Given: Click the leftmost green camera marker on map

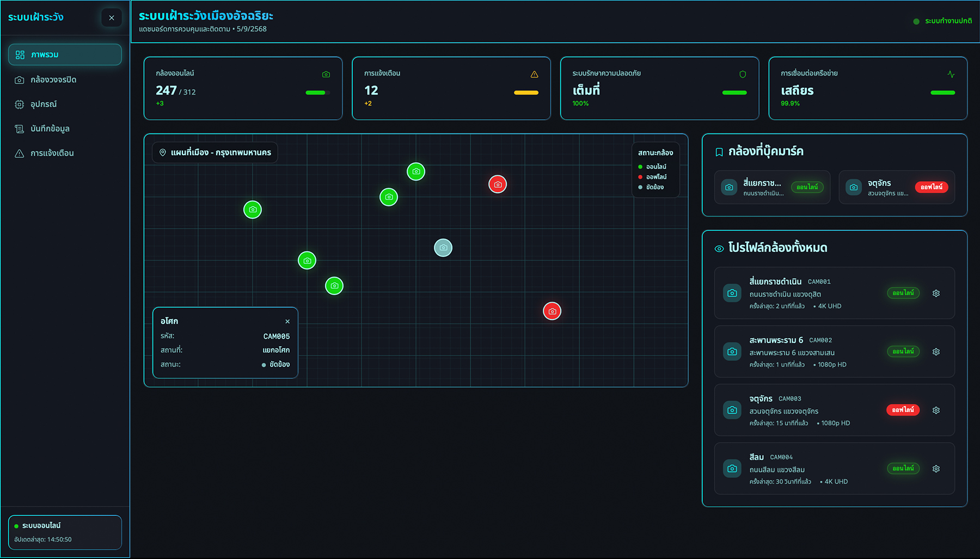Looking at the screenshot, I should (x=253, y=210).
